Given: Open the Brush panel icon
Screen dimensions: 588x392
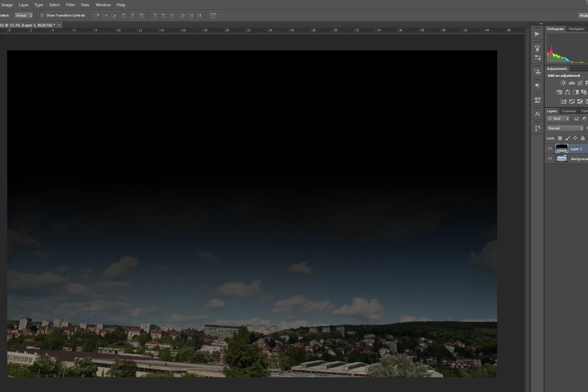Looking at the screenshot, I should coord(537,58).
